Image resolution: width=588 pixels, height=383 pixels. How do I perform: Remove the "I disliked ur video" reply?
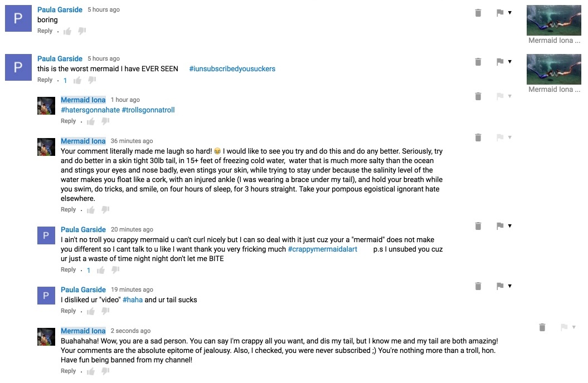(478, 286)
